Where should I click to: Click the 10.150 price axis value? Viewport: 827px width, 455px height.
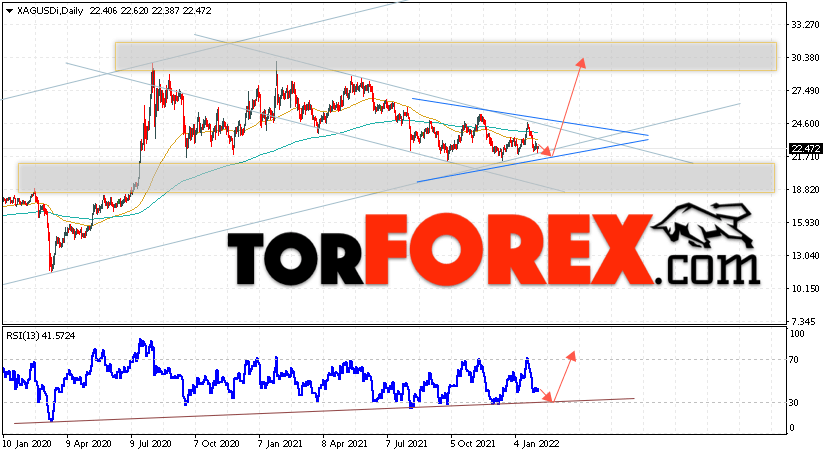(805, 288)
